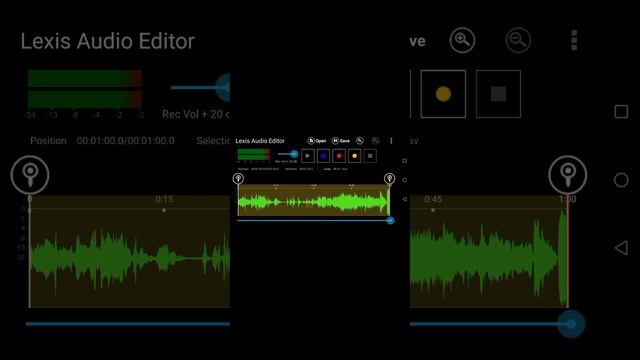Toggle the Loop checkbox in the center preview
This screenshot has height=360, width=640.
[x=320, y=169]
